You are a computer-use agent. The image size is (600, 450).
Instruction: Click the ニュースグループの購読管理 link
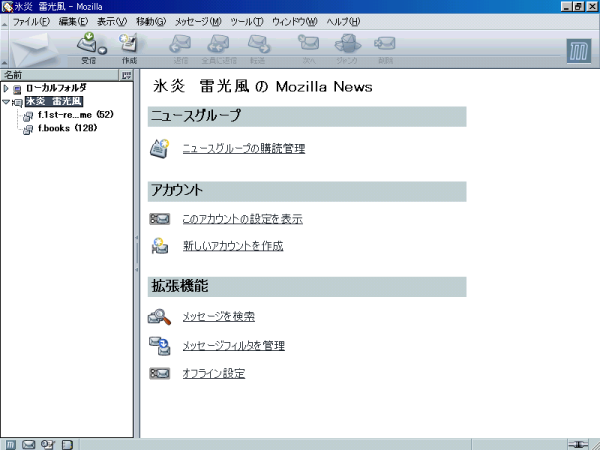(244, 148)
